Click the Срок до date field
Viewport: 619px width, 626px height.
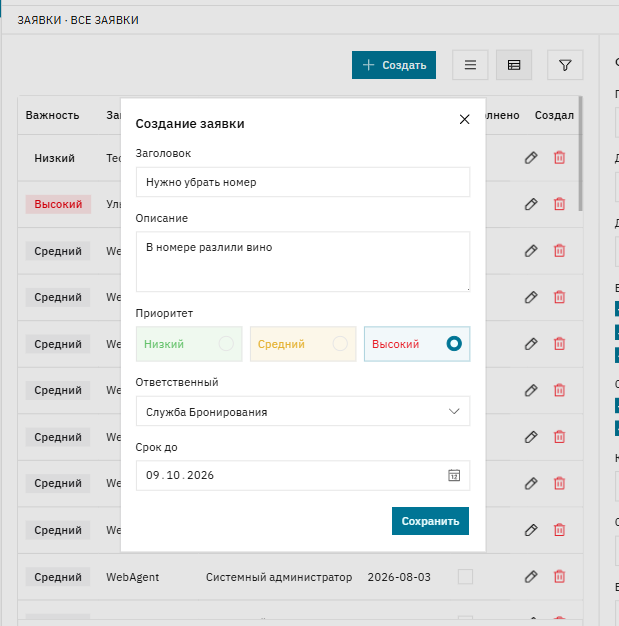tap(303, 475)
